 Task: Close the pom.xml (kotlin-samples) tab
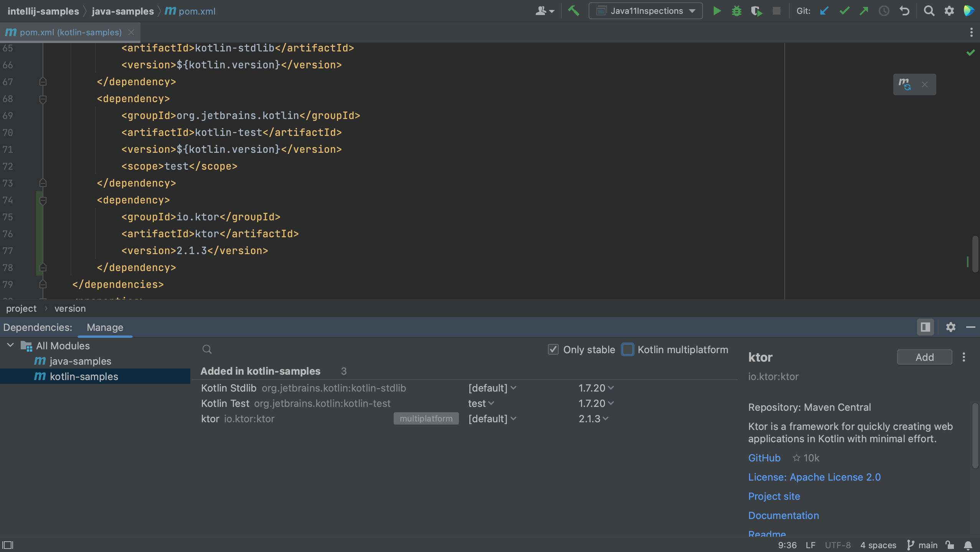point(131,32)
